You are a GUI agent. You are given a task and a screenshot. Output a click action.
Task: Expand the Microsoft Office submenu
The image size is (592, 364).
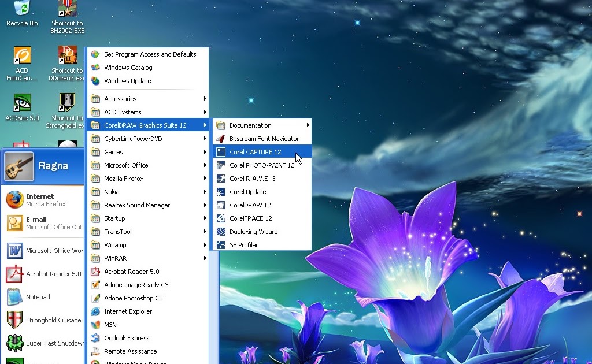[x=125, y=165]
